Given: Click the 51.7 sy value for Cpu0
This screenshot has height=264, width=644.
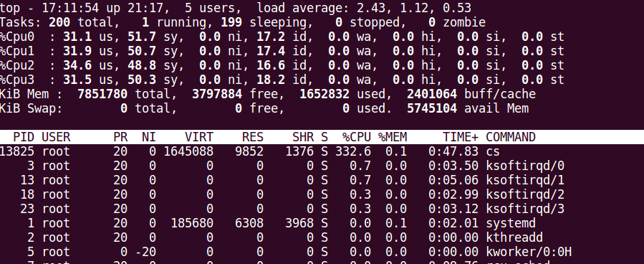Looking at the screenshot, I should pos(142,37).
